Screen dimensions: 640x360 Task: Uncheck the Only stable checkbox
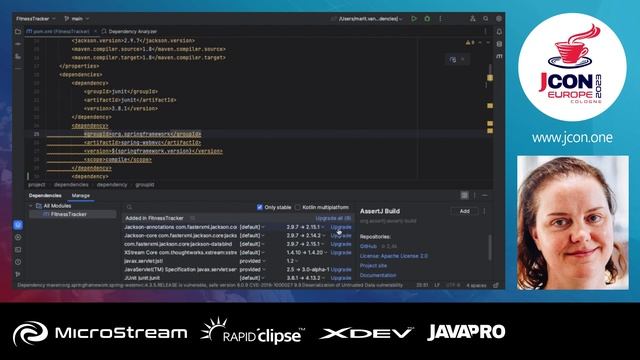[260, 207]
